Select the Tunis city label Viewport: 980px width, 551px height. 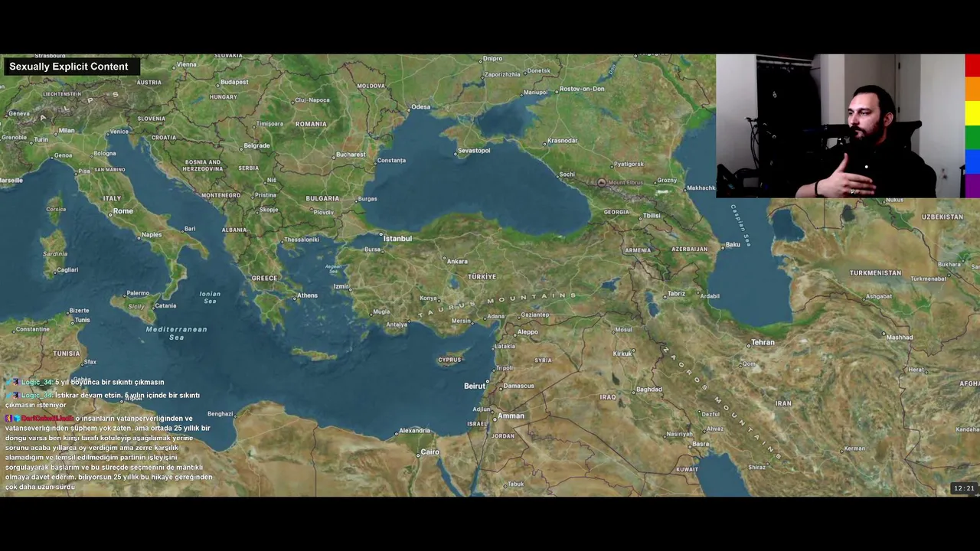coord(82,320)
